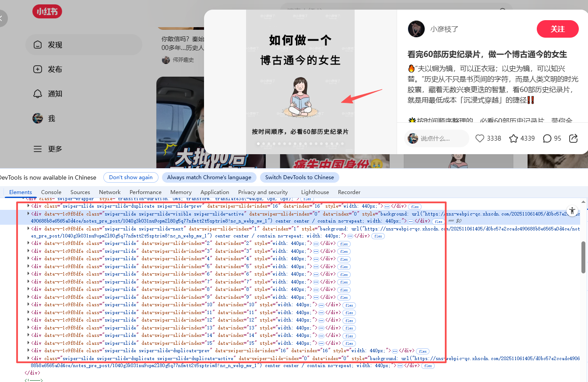Viewport: 588px width, 382px height.
Task: Switch to the Console tab
Action: tap(51, 192)
